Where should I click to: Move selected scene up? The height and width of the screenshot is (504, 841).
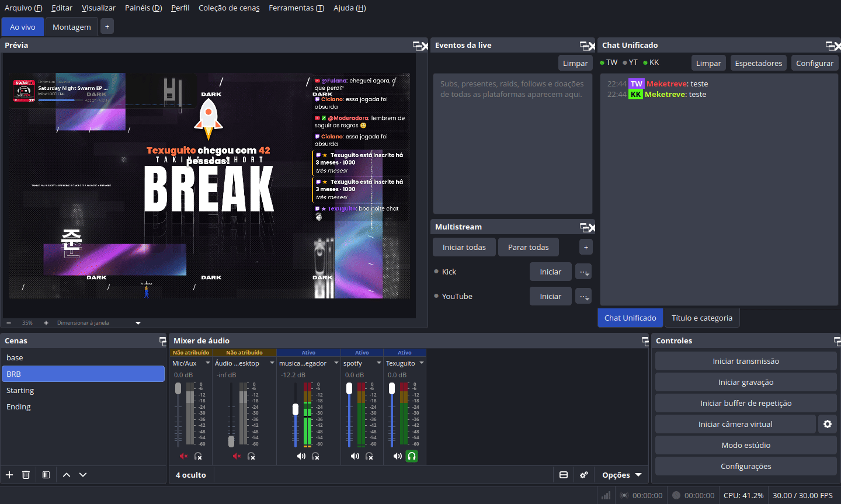tap(67, 475)
